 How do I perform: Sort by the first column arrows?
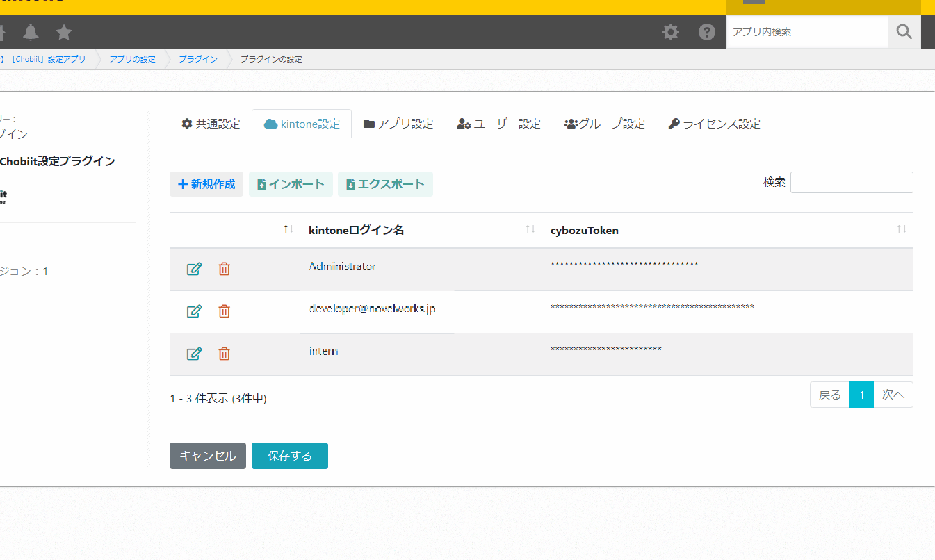click(288, 229)
